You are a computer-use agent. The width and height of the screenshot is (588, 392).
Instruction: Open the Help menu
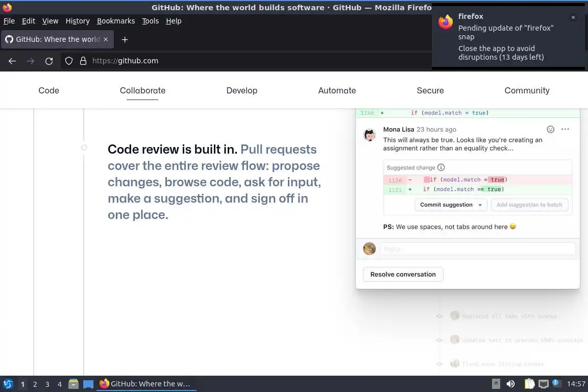tap(174, 21)
